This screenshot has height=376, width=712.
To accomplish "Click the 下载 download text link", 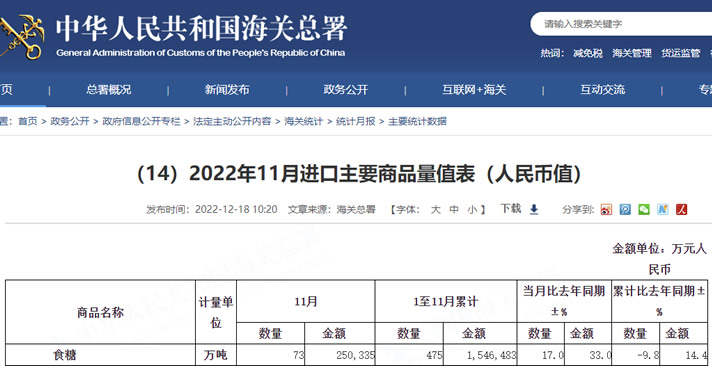I will [511, 209].
